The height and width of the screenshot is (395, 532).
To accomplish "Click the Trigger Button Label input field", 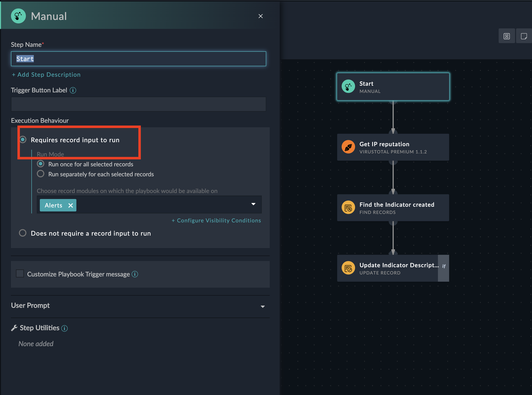I will click(x=138, y=104).
